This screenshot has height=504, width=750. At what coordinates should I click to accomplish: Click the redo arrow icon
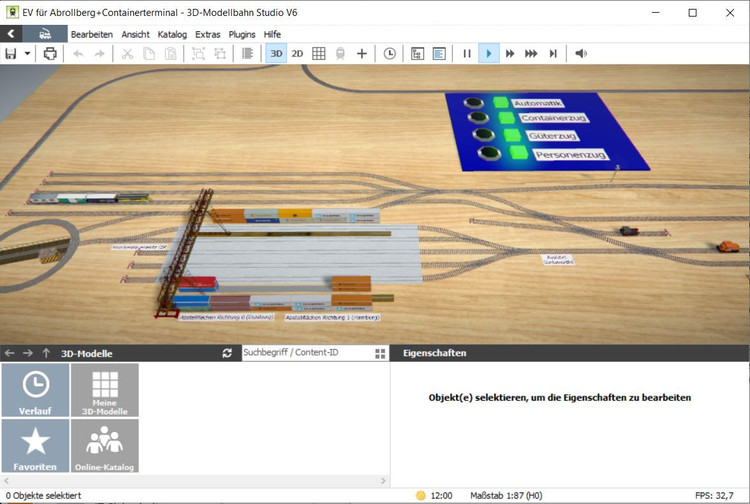[99, 54]
